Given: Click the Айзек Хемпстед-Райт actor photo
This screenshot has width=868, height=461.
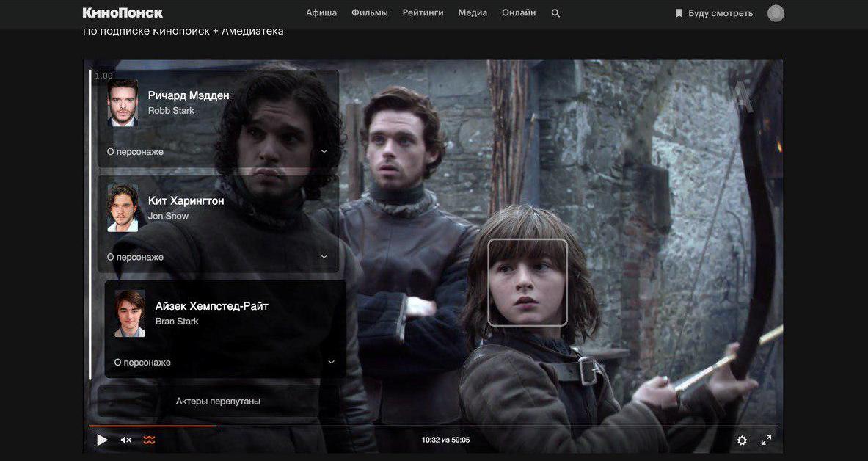Looking at the screenshot, I should [x=130, y=313].
